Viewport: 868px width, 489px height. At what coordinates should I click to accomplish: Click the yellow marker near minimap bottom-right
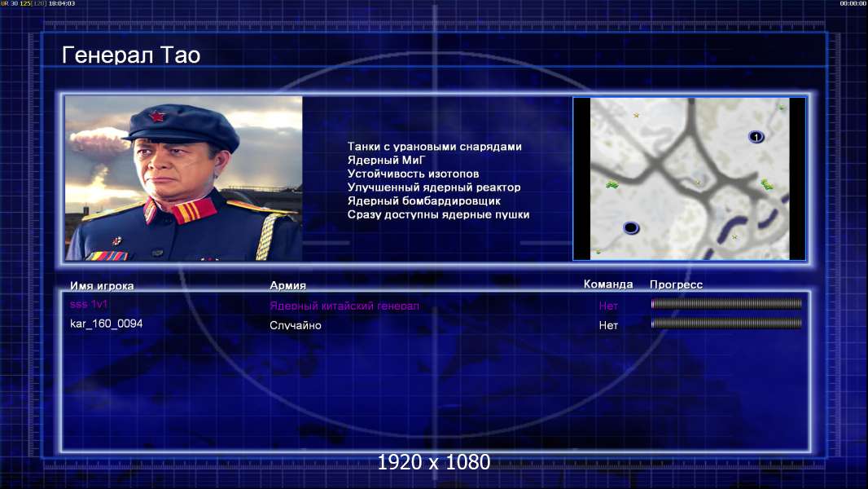[734, 237]
